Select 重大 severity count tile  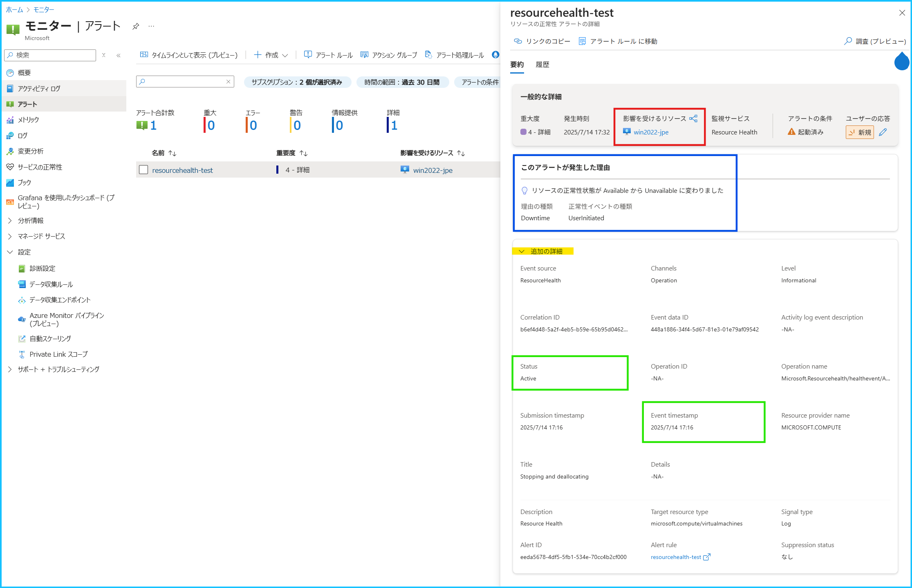(x=210, y=121)
